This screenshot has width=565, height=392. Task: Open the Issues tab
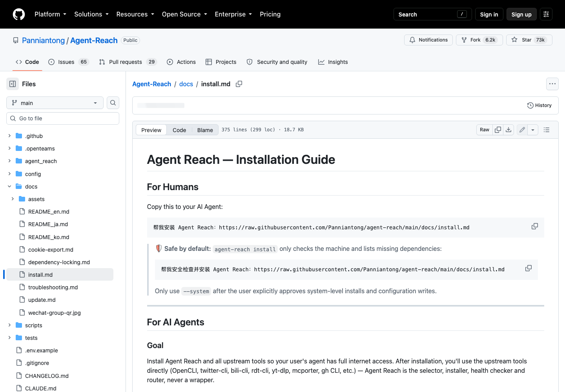tap(69, 62)
